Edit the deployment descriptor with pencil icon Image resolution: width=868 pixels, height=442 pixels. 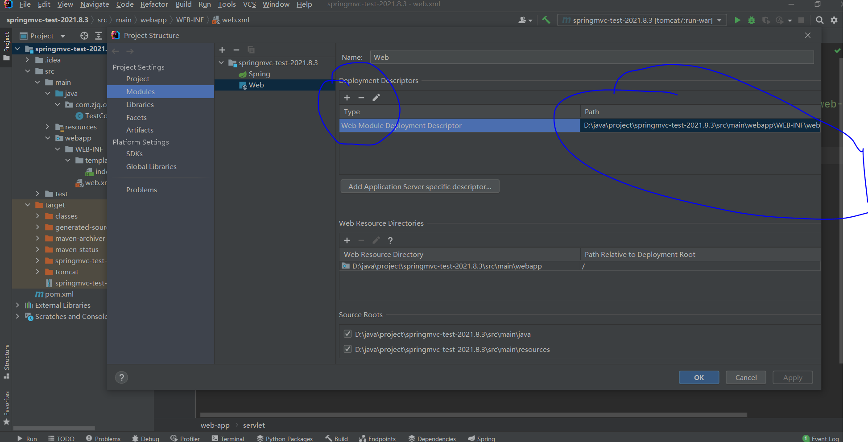click(376, 98)
